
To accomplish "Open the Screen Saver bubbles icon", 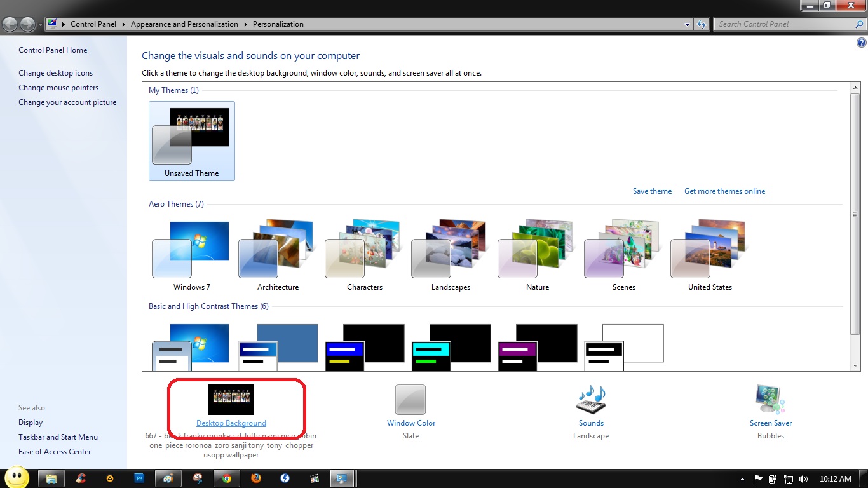I will click(770, 400).
